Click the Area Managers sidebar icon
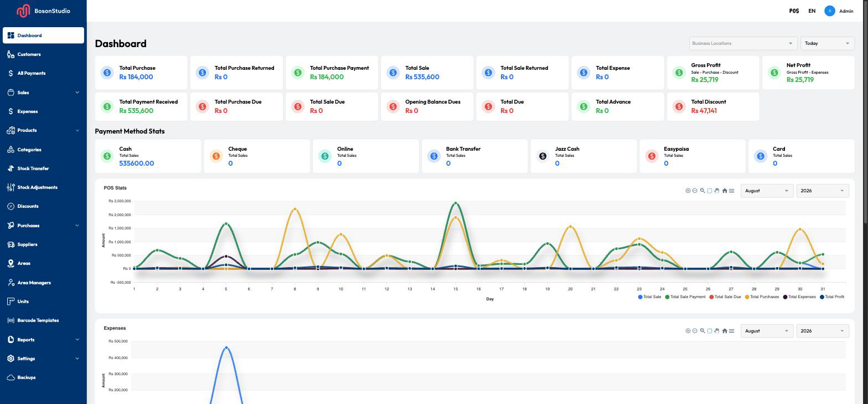This screenshot has height=404, width=868. pyautogui.click(x=11, y=283)
